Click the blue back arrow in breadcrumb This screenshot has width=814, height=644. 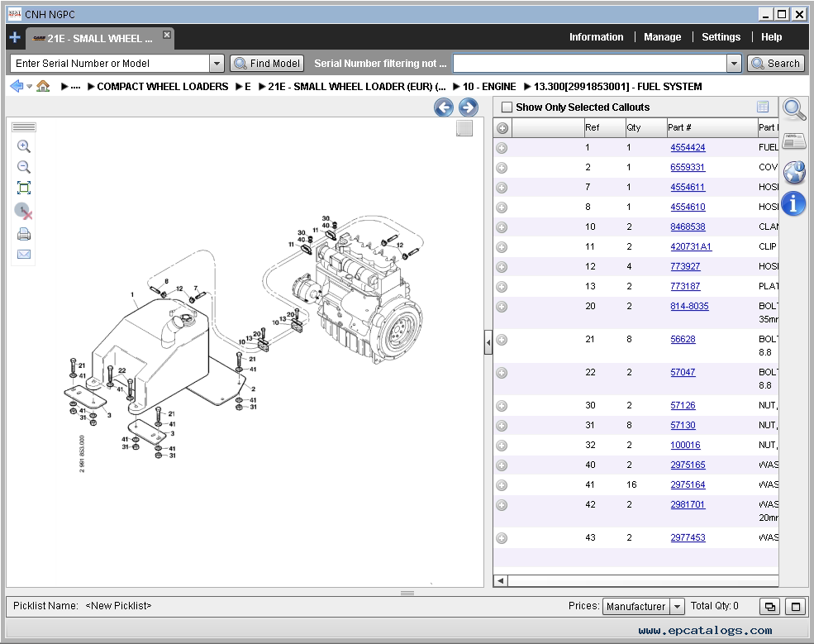click(17, 86)
